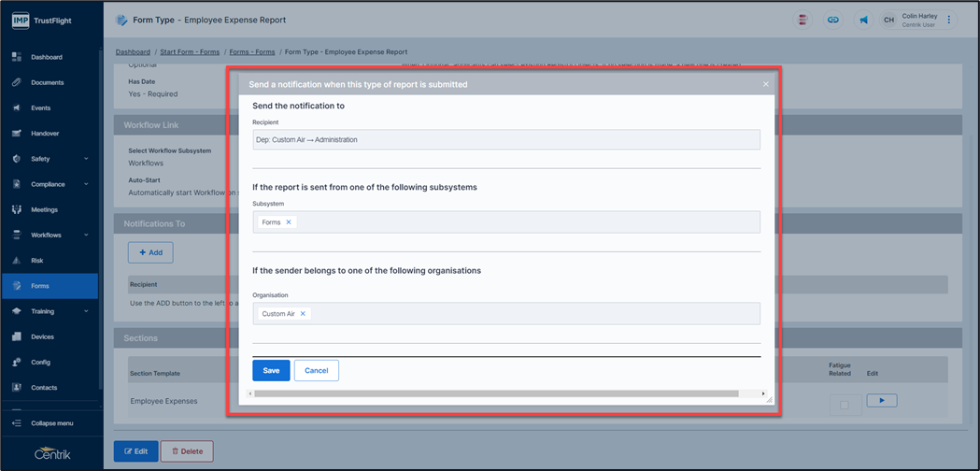Select the Events megaphone icon
Screen dimensions: 980x471
click(x=17, y=108)
